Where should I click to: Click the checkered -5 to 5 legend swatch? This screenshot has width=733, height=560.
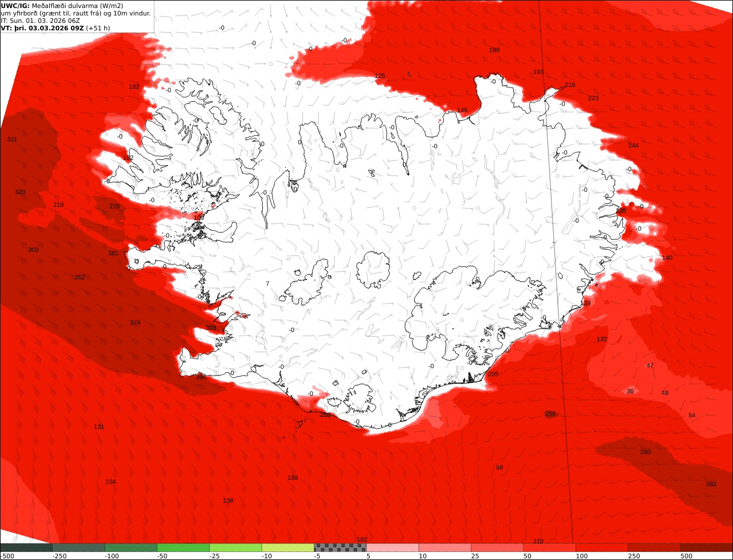[x=340, y=547]
